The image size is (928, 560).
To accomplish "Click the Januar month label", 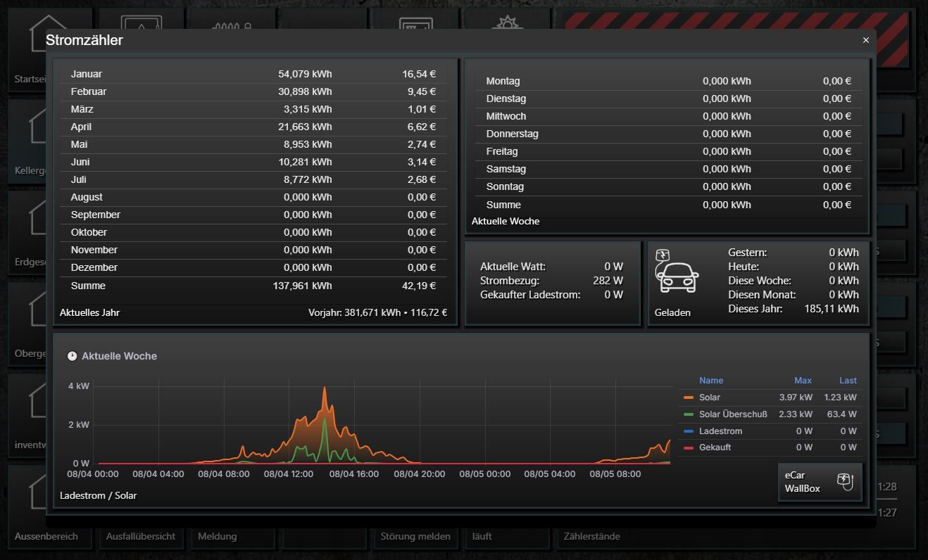I will coord(87,74).
